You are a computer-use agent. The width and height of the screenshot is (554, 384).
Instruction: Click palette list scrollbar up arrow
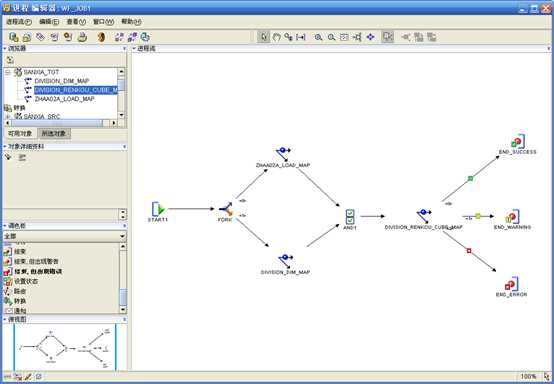pos(123,246)
